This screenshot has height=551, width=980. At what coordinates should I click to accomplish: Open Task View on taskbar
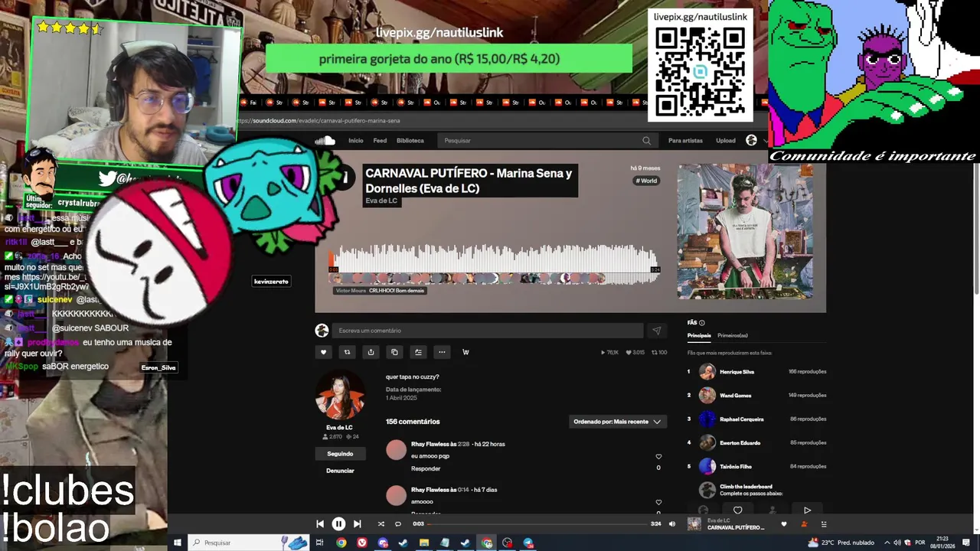pos(320,543)
